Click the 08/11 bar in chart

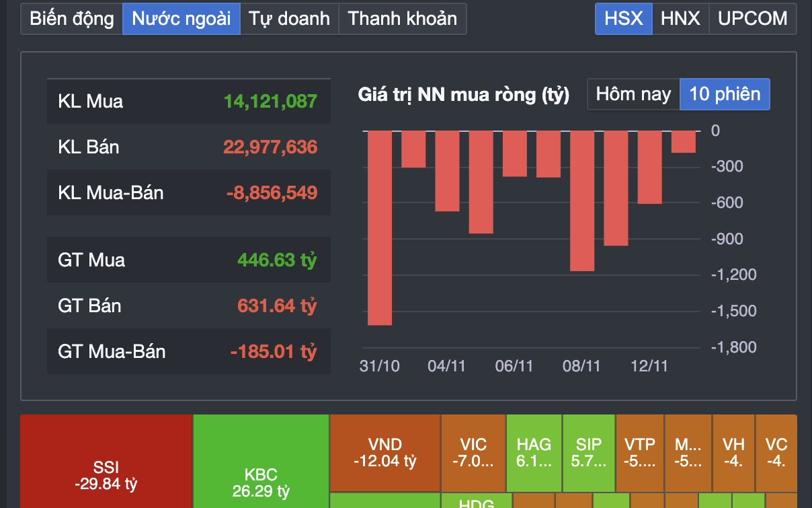click(x=582, y=201)
